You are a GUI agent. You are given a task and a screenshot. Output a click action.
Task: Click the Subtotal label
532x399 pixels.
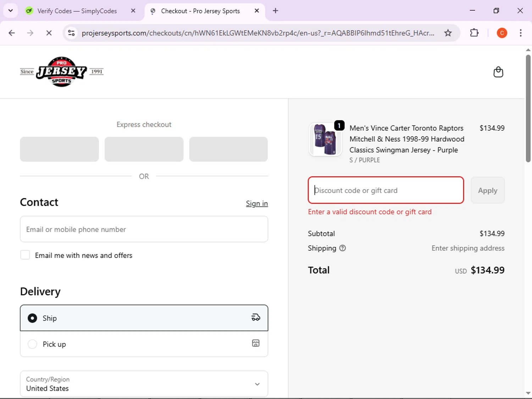(321, 234)
